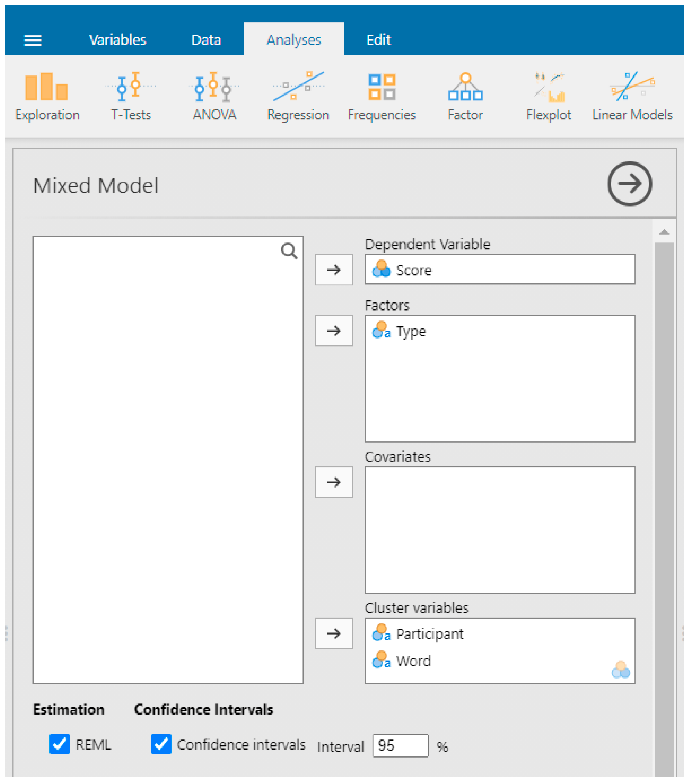Viewport: 691px width, 784px height.
Task: Click the arrow button for Covariates
Action: pyautogui.click(x=334, y=482)
